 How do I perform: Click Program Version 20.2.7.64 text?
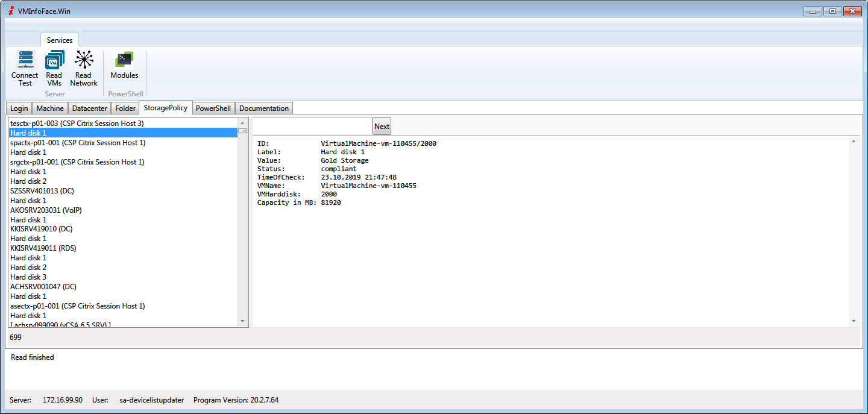[x=236, y=400]
